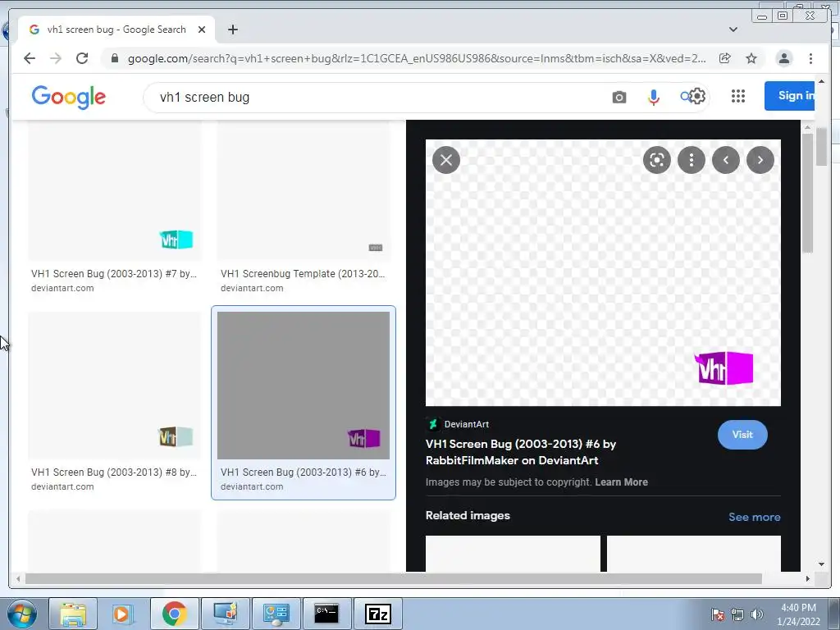Open the VH1 Screen Bug #6 title link
The height and width of the screenshot is (630, 840).
[521, 452]
